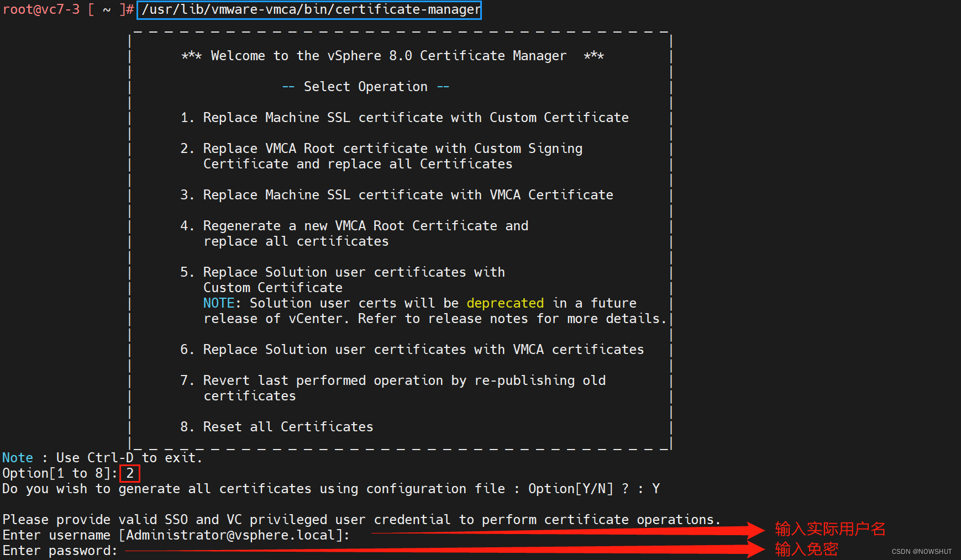Click the 'Option[1 to 8]:' prompt label
The image size is (961, 560).
[x=60, y=473]
